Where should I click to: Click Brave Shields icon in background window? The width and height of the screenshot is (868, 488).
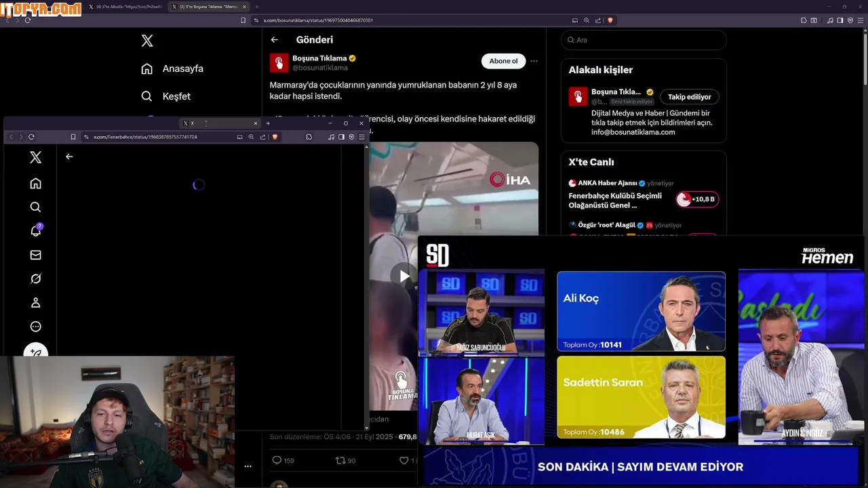click(x=610, y=20)
